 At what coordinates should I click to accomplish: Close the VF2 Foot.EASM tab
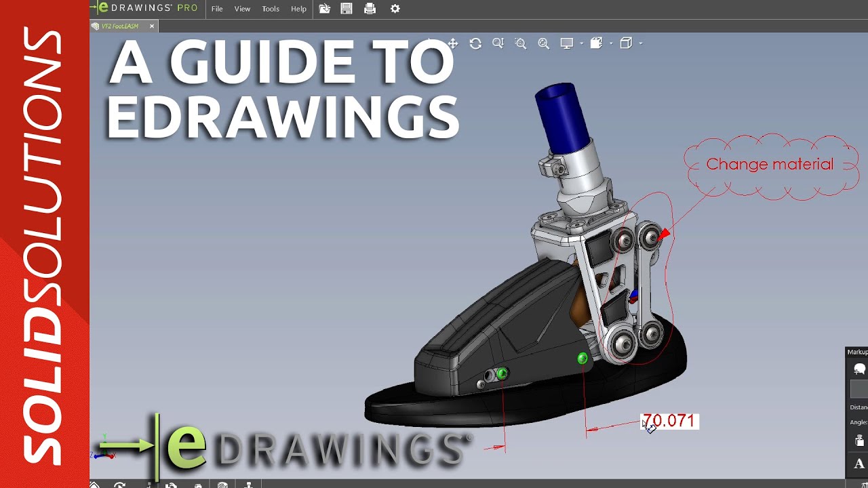(x=152, y=26)
